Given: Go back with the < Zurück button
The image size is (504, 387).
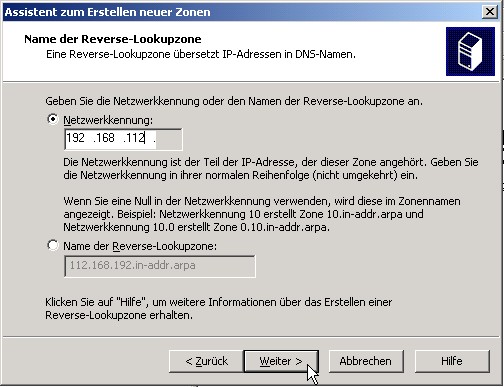Looking at the screenshot, I should coord(206,361).
